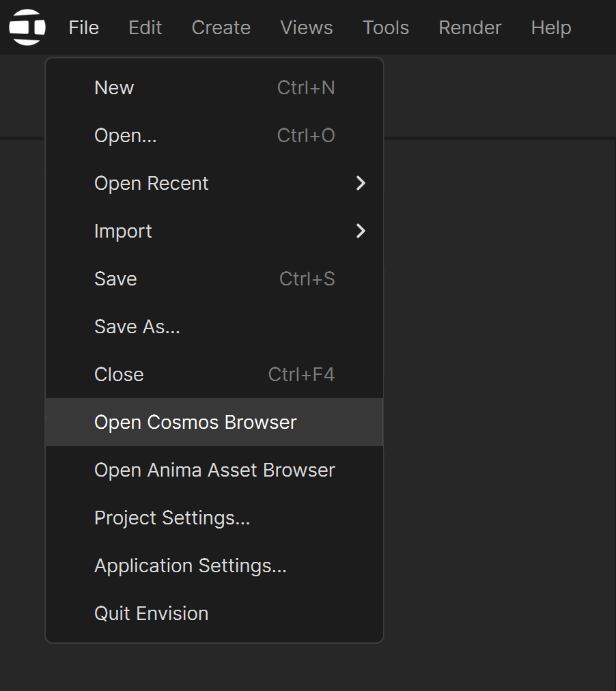Screen dimensions: 616x691
Task: Open Application Settings...
Action: coord(214,566)
